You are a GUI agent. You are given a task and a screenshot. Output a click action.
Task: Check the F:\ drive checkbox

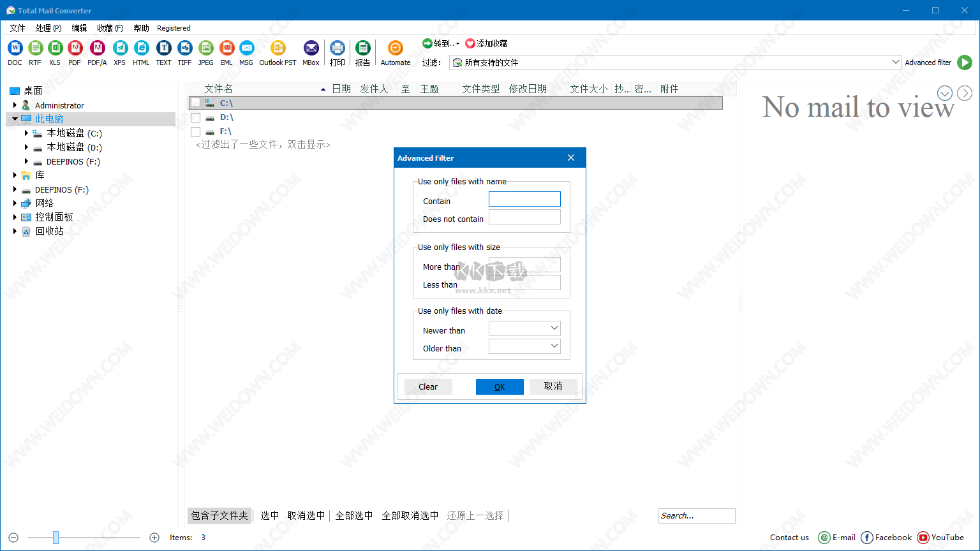196,131
